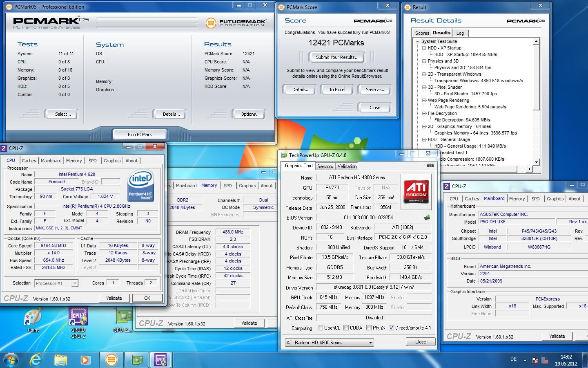Open the Log tab in Result Details

point(460,33)
